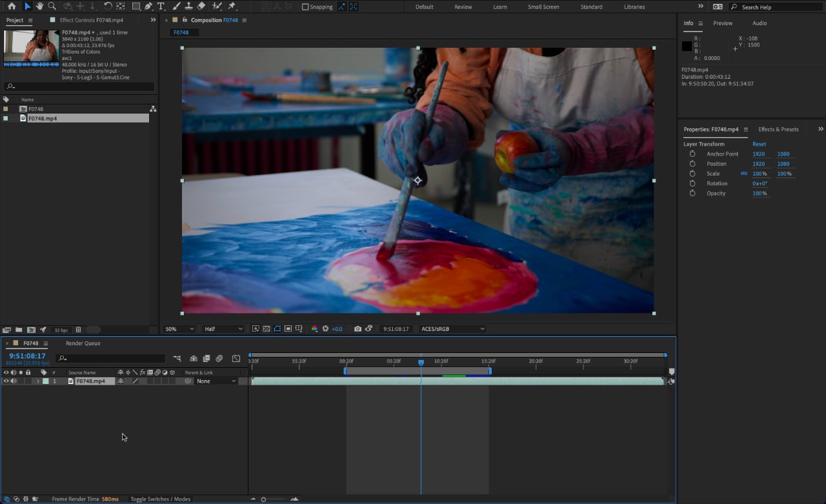This screenshot has width=826, height=504.
Task: Open the Effects & Presets tab
Action: click(778, 129)
